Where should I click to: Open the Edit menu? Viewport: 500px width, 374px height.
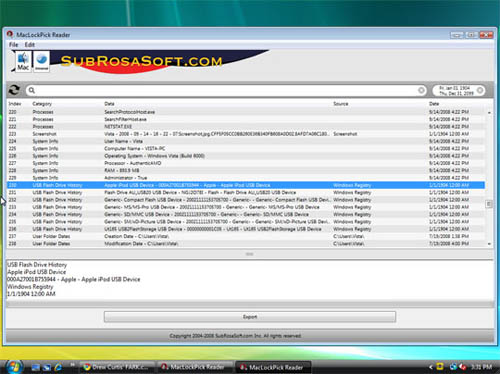point(30,44)
